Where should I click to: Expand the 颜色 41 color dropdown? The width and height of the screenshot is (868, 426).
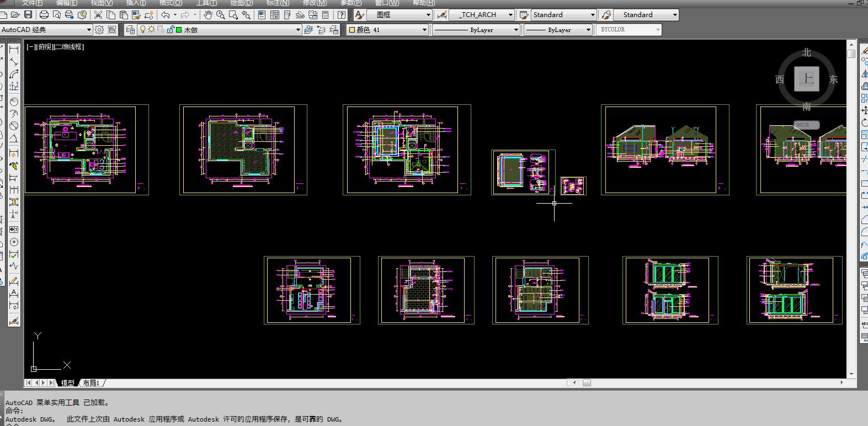[424, 30]
